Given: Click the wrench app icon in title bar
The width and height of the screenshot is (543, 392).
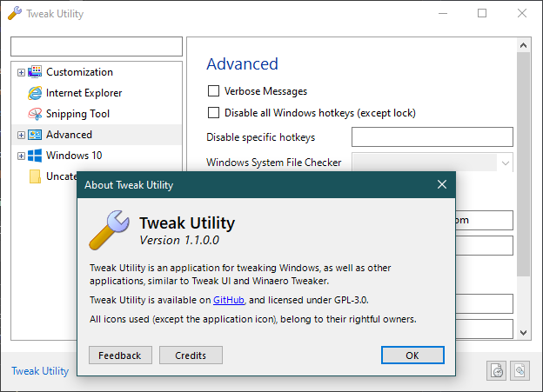Looking at the screenshot, I should 15,14.
